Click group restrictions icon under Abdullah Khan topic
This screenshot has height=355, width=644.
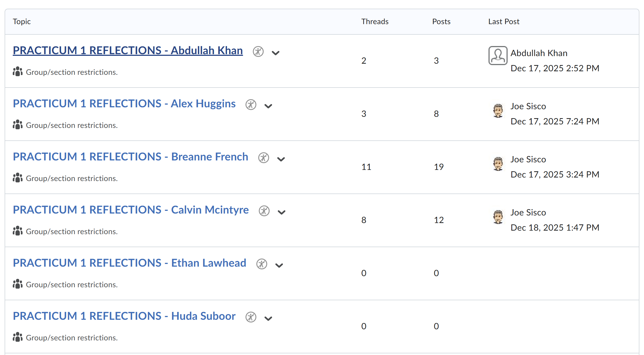click(18, 72)
